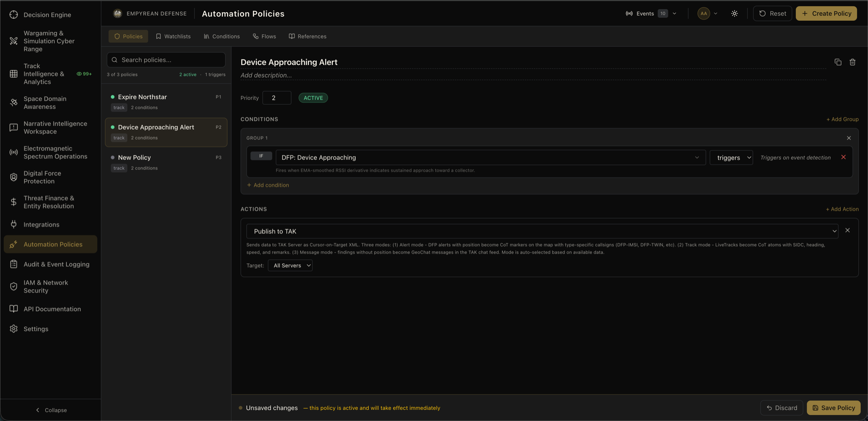
Task: Click Automation Policies sidebar icon
Action: [14, 244]
